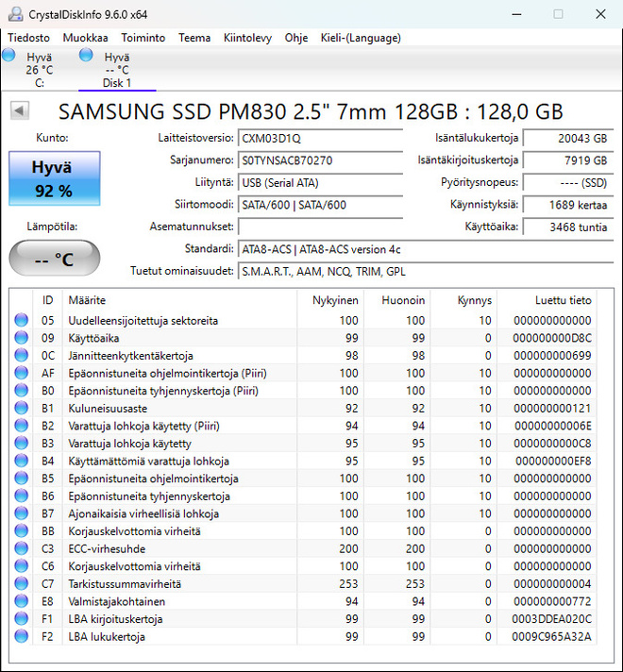Click status orb for attribute B7
The height and width of the screenshot is (672, 623).
tap(21, 513)
